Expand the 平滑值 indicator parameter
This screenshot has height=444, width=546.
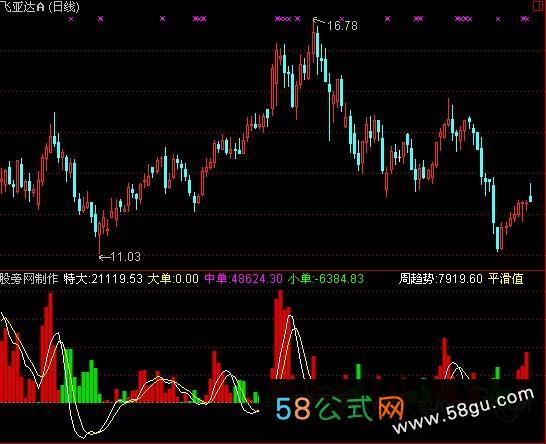[x=505, y=279]
